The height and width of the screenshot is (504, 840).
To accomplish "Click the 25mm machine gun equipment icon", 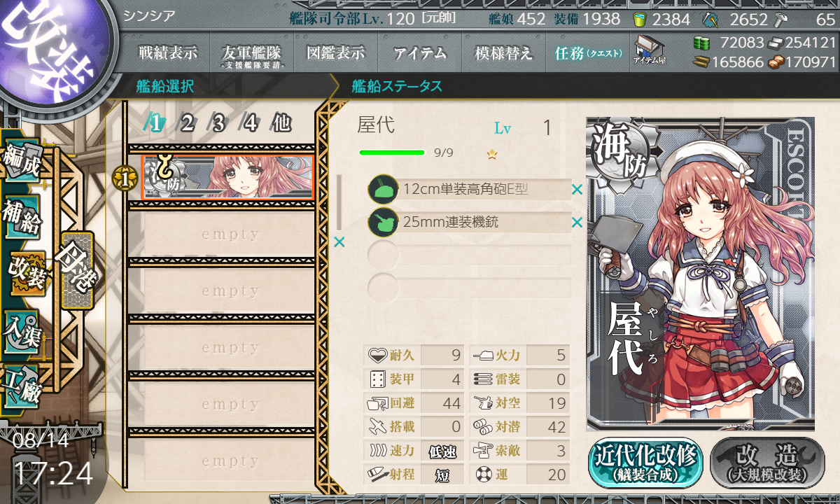I will [382, 223].
